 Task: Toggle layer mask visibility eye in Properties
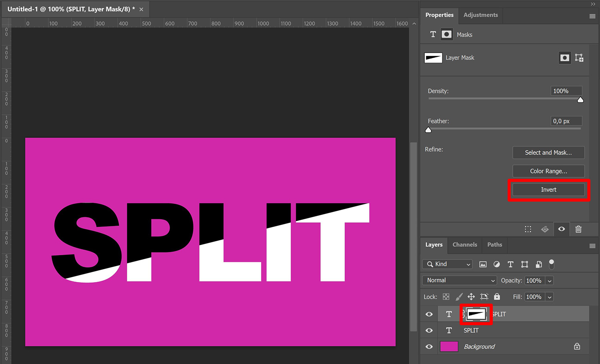click(x=562, y=229)
